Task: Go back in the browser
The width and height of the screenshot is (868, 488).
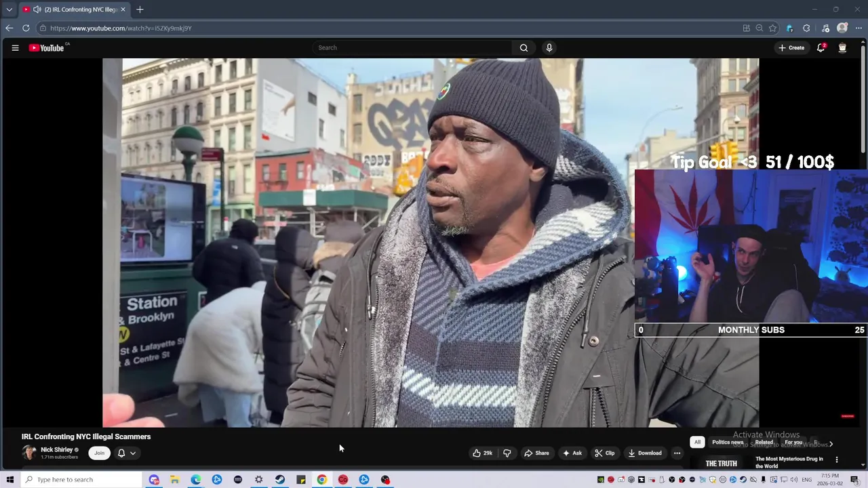Action: [9, 28]
